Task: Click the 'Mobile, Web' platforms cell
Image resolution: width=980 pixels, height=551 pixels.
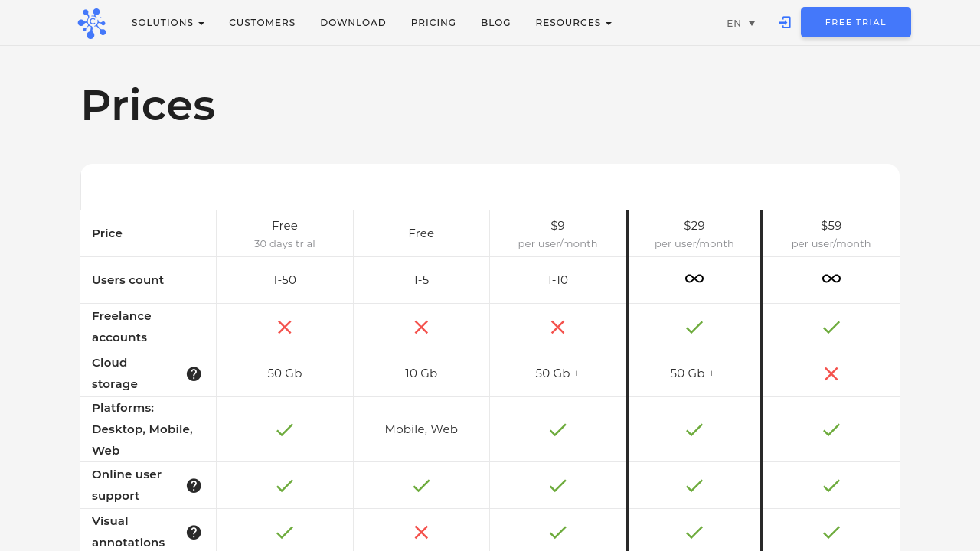Action: coord(421,429)
